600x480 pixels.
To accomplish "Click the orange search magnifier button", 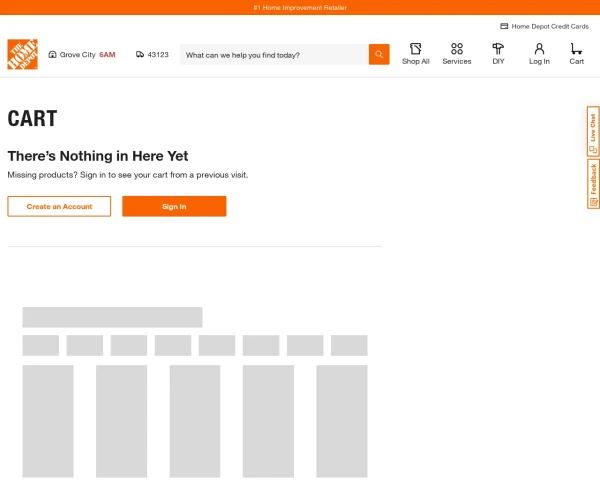I will tap(379, 54).
